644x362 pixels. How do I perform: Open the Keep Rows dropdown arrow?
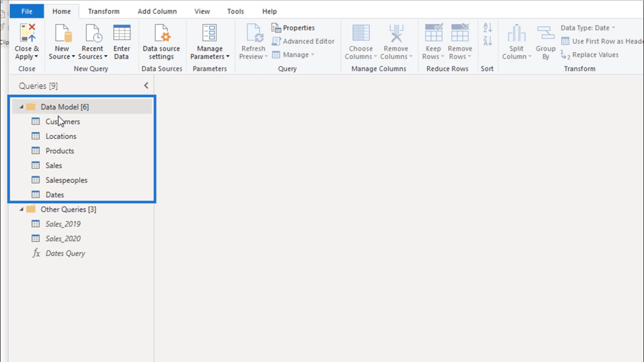click(x=442, y=57)
